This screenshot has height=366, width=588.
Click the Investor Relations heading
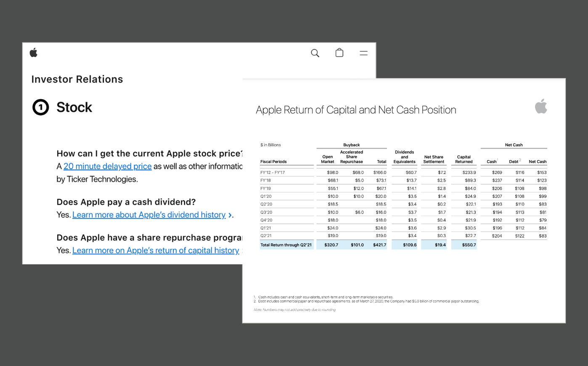click(x=77, y=79)
